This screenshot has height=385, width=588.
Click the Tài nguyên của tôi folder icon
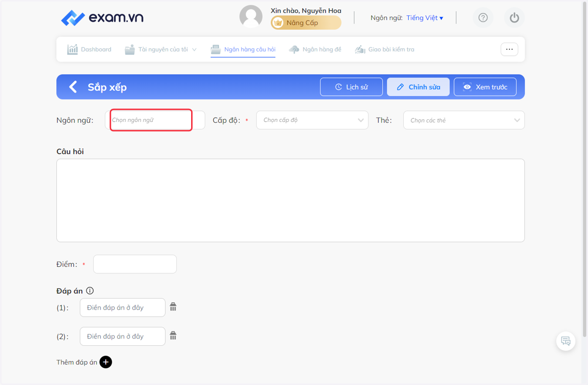point(130,49)
